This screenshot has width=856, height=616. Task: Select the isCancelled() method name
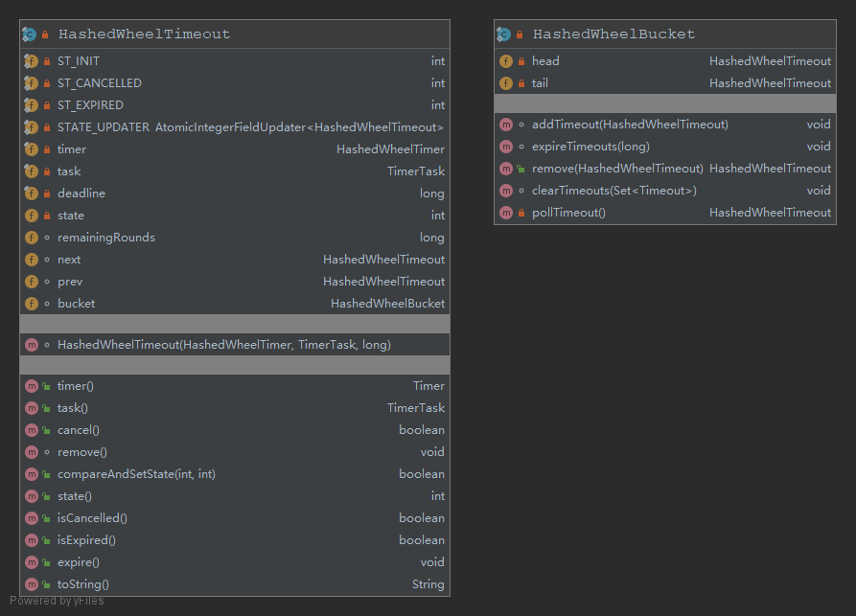[92, 518]
